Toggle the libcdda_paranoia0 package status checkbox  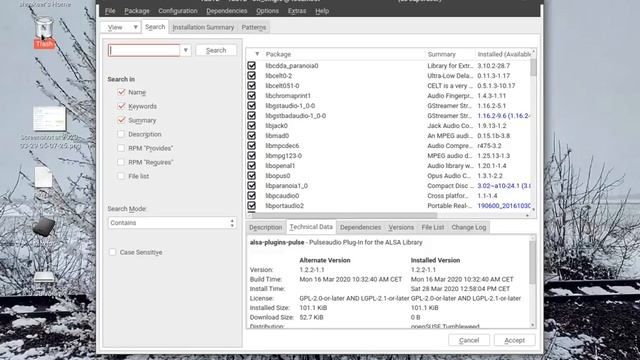click(x=251, y=66)
